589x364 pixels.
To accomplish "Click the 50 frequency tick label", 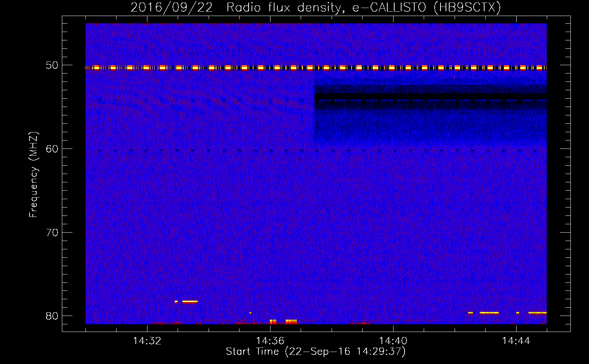I will point(52,66).
